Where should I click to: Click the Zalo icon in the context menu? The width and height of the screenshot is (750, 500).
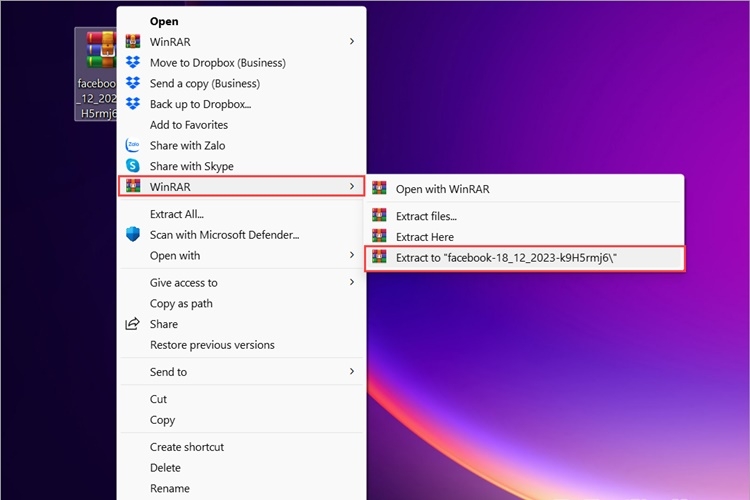133,145
